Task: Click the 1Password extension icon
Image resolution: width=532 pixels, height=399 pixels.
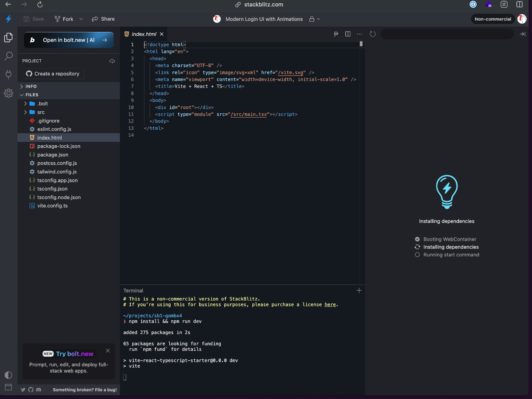Action: point(473,4)
